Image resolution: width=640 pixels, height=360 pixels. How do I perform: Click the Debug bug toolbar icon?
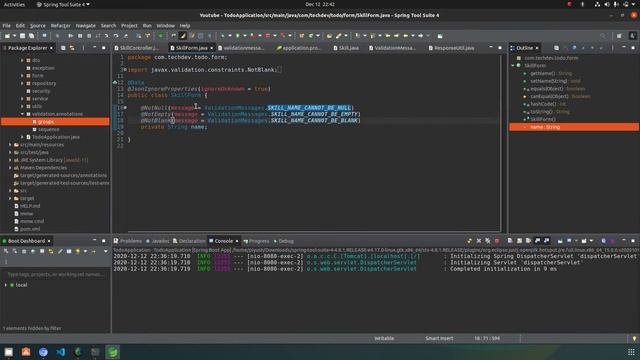tap(222, 36)
